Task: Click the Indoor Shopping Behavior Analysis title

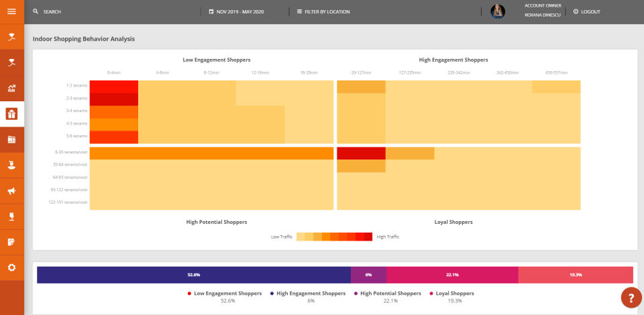Action: (x=84, y=39)
